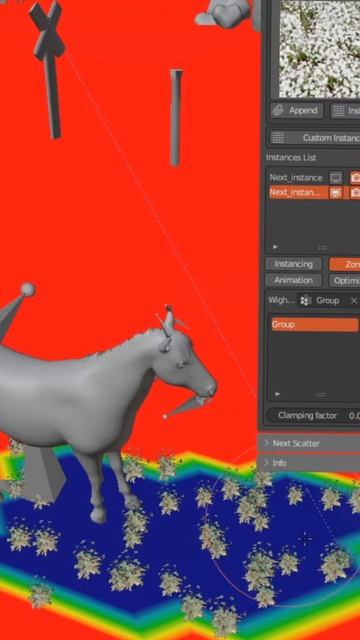The image size is (360, 640).
Task: Expand the Next Scatter panel
Action: click(x=309, y=443)
